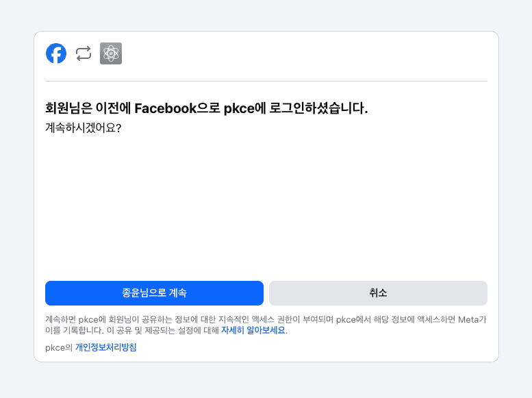Select the 계속하시겠어요? question text

(83, 128)
